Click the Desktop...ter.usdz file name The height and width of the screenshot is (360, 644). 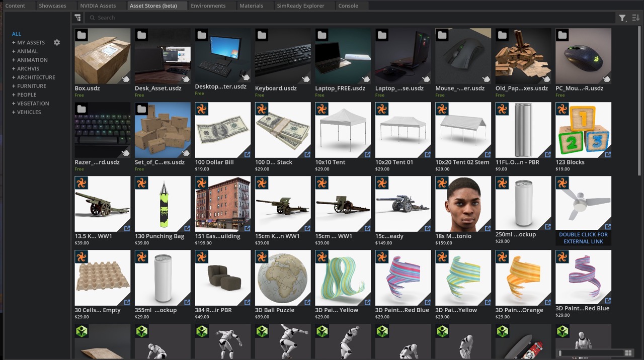[221, 86]
